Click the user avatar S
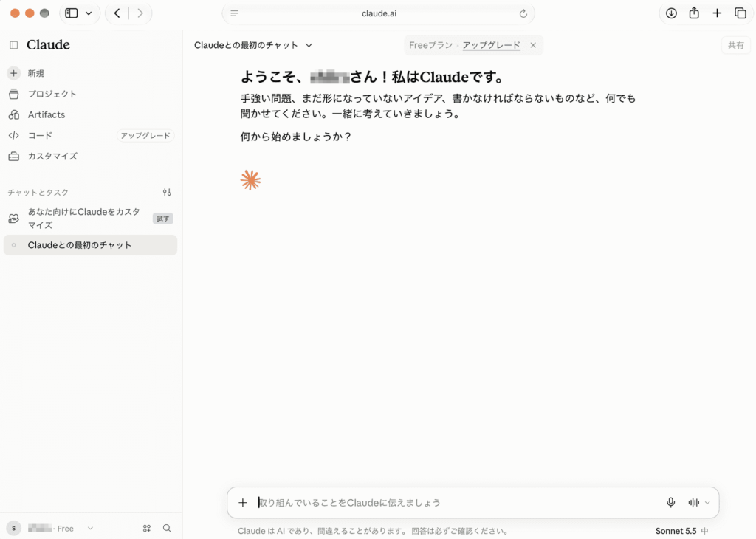Screen dimensions: 756x539 [13, 529]
